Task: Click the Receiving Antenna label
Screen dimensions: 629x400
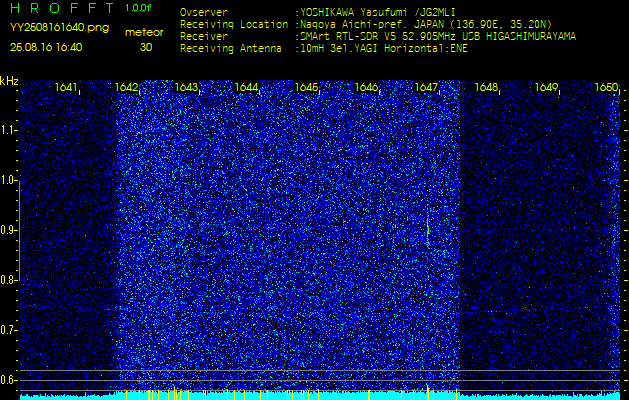Action: [231, 49]
